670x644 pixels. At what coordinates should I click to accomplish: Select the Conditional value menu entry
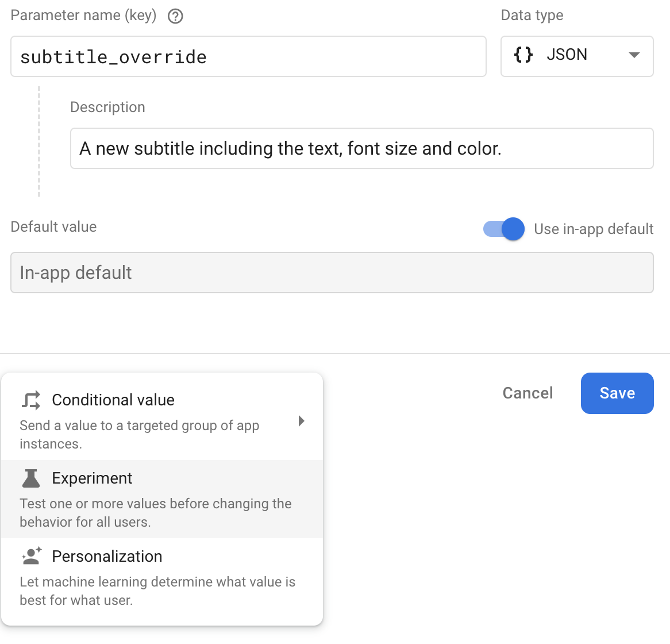tap(113, 399)
